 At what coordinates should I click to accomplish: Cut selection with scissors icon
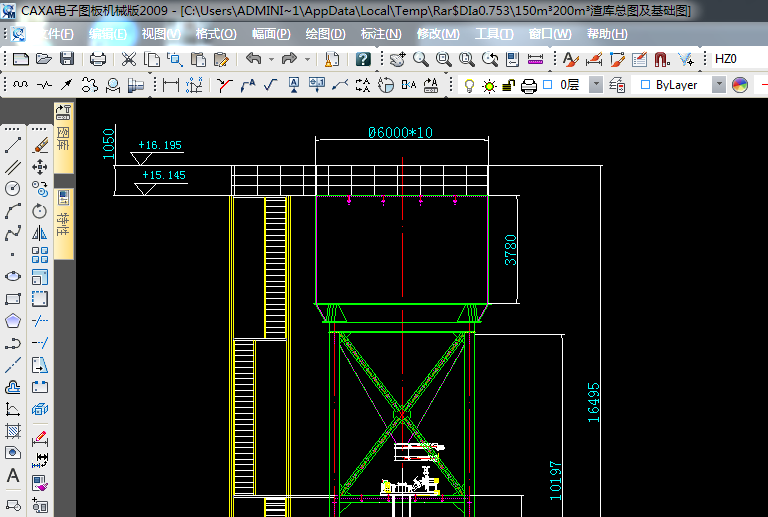click(x=129, y=59)
